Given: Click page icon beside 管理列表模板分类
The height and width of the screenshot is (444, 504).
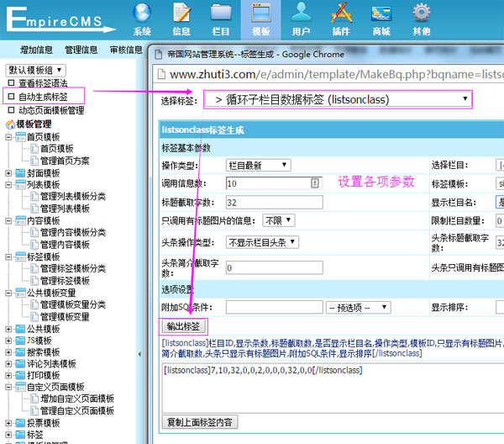Looking at the screenshot, I should tap(34, 196).
